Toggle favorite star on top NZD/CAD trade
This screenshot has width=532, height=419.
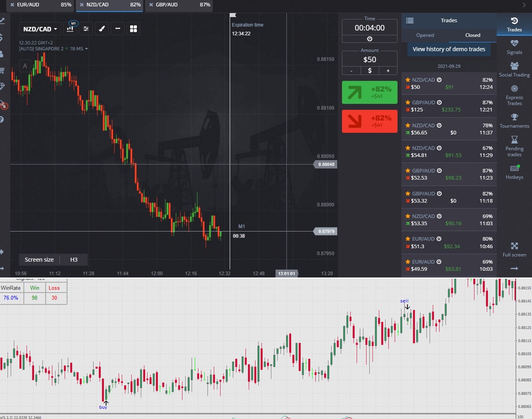click(x=407, y=80)
